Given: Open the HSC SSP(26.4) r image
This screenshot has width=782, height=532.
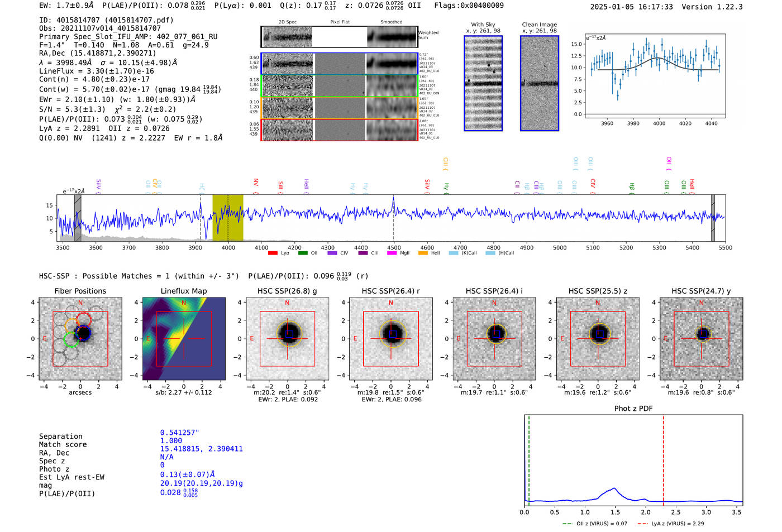Looking at the screenshot, I should click(x=391, y=339).
